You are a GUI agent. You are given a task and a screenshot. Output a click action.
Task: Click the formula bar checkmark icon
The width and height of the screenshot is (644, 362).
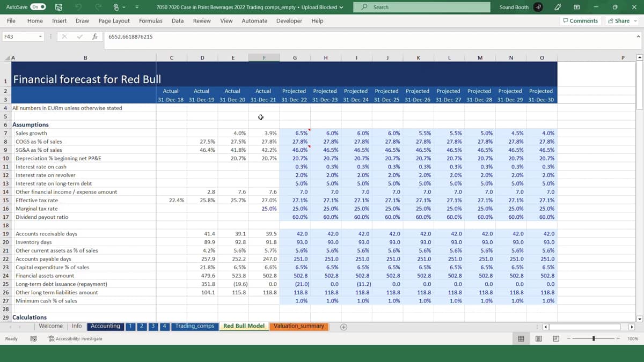coord(79,36)
